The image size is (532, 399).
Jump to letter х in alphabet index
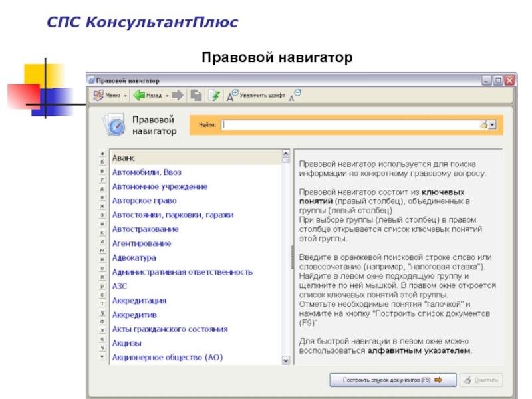point(102,330)
